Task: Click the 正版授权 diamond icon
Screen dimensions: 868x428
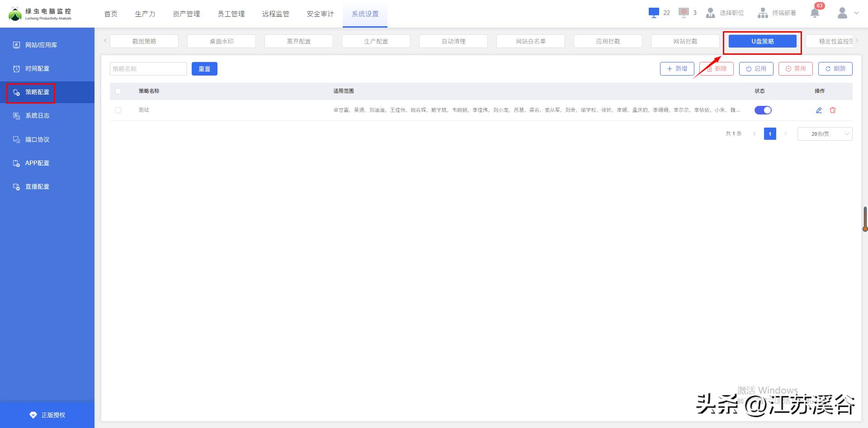Action: coord(33,415)
